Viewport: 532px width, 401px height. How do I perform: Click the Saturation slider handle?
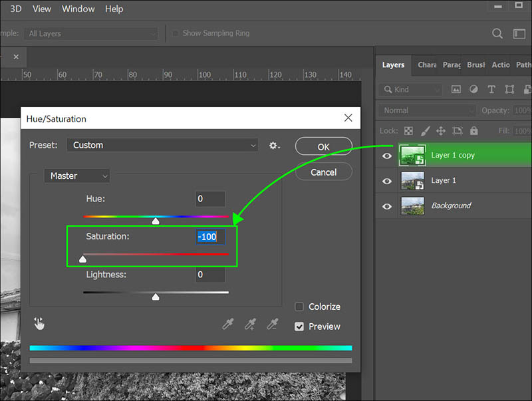coord(82,259)
